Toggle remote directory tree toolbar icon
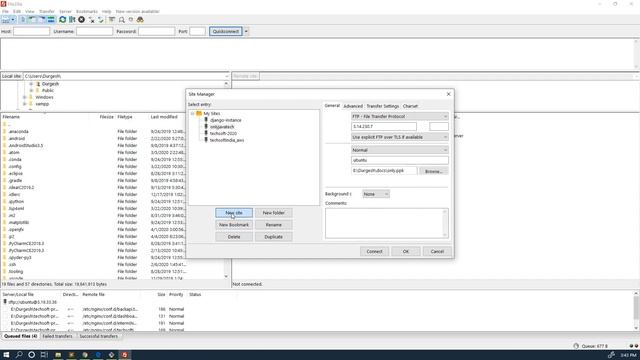The image size is (640, 360). (42, 20)
